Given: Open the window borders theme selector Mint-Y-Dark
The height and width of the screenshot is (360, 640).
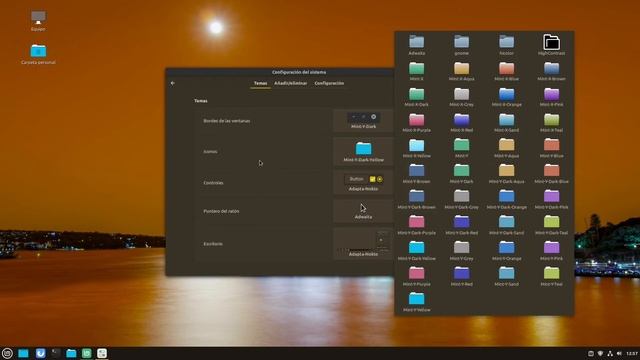Looking at the screenshot, I should pos(363,120).
